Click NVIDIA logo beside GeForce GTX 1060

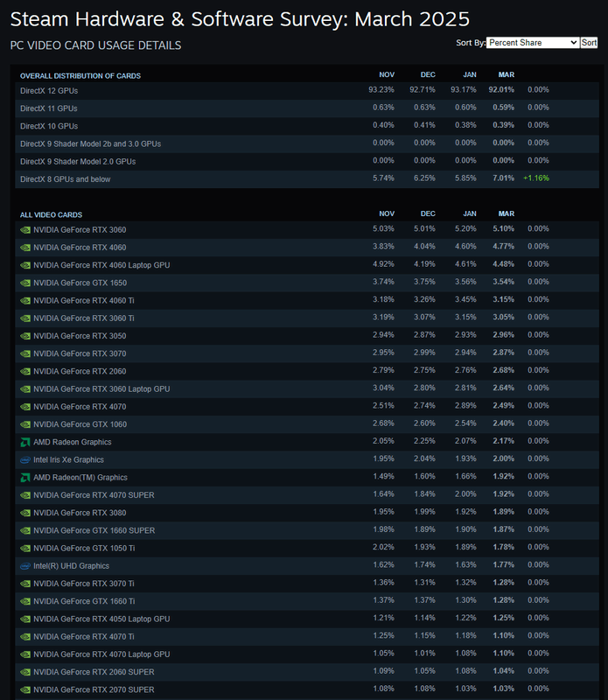tap(25, 424)
